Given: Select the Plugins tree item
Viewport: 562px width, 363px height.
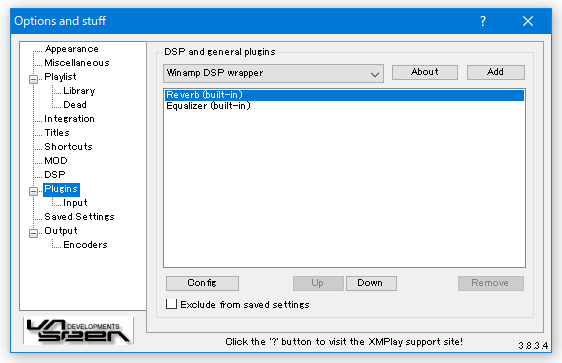Looking at the screenshot, I should 61,189.
